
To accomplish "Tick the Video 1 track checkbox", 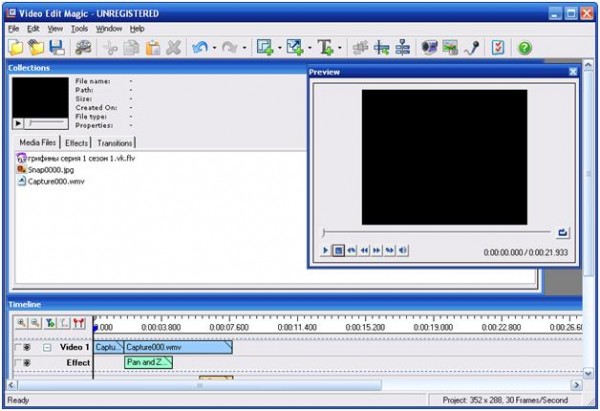I will [18, 347].
